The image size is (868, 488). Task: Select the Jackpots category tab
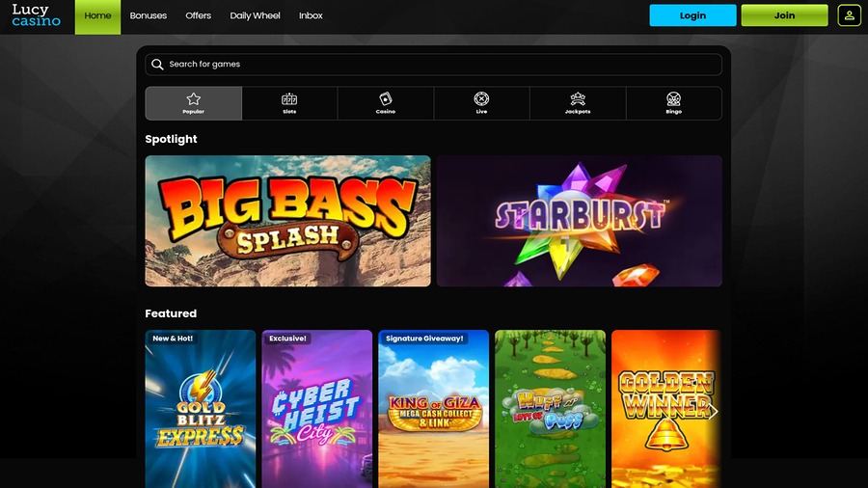coord(578,103)
